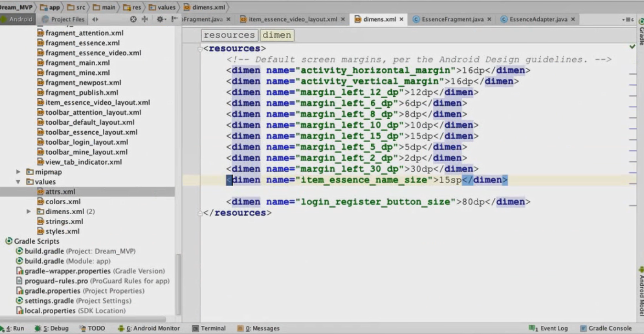The image size is (644, 334).
Task: Click the Terminal icon in bottom bar
Action: pyautogui.click(x=196, y=328)
